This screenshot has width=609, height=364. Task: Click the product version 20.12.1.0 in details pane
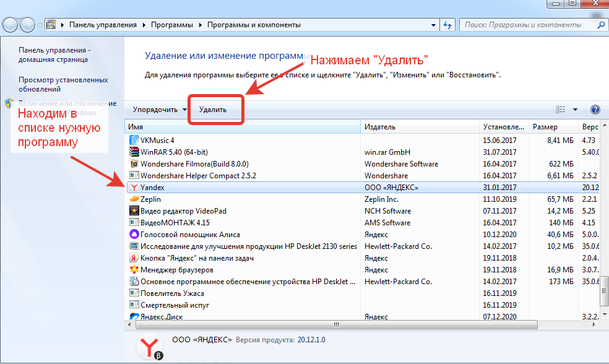(311, 340)
